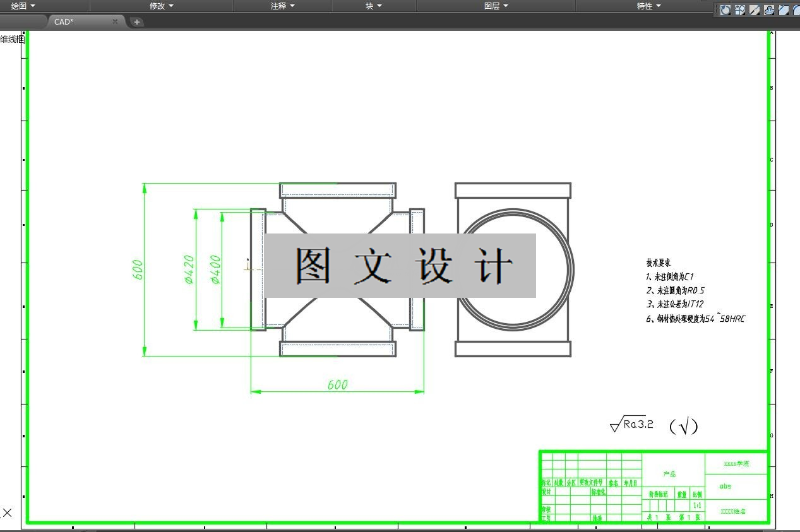Select the vertical 600 dimension text

click(138, 269)
